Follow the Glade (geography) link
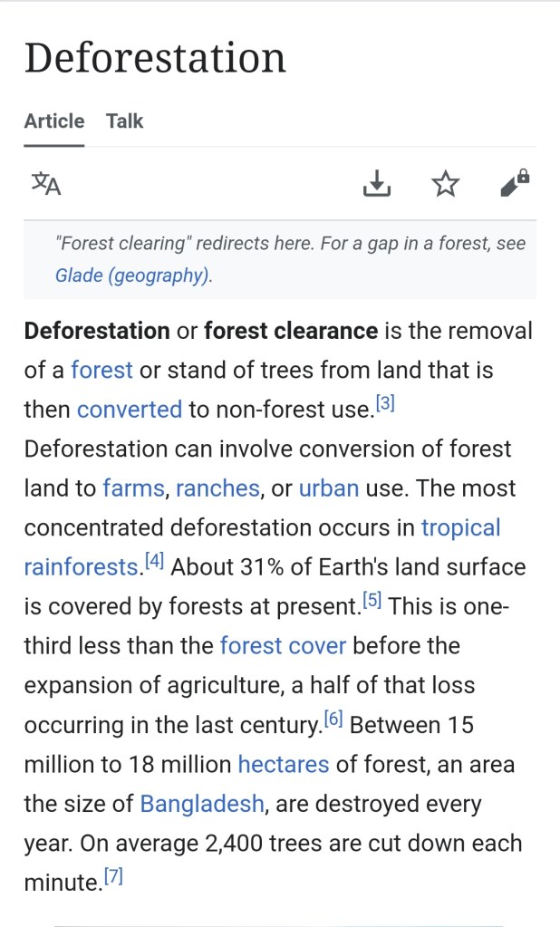 point(132,275)
